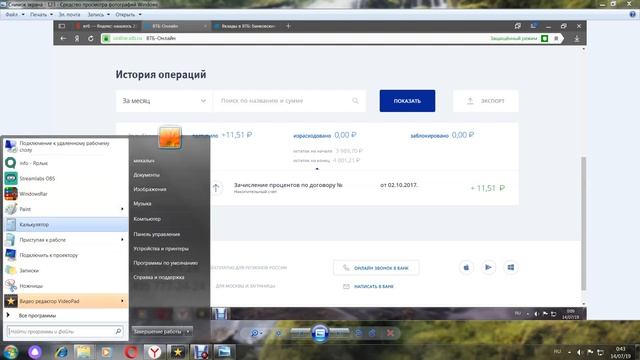
Task: Open Компьютер from the Start menu
Action: [147, 219]
